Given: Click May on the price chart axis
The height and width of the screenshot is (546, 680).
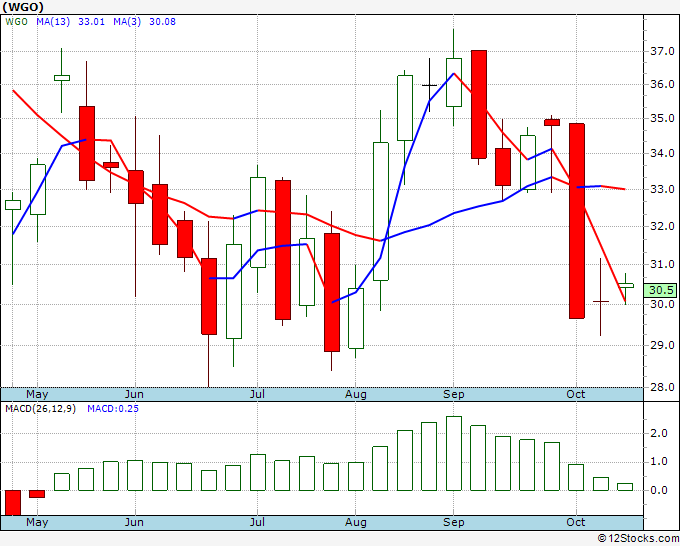Looking at the screenshot, I should tap(37, 394).
